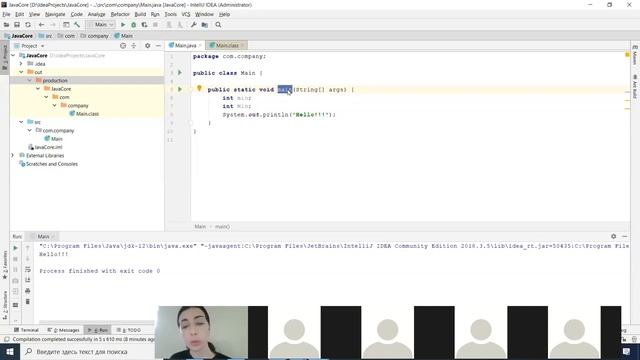Open the Run panel gear settings
Viewport: 640px width, 360px height.
[613, 236]
